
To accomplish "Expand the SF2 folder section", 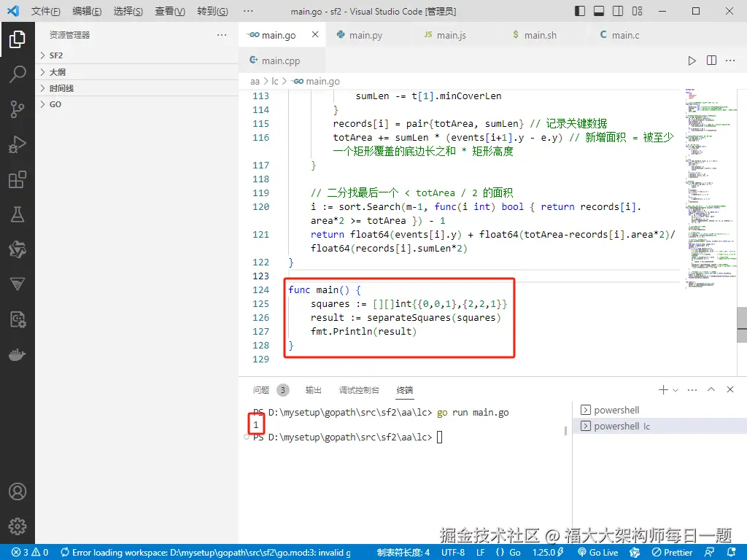I will coord(136,55).
